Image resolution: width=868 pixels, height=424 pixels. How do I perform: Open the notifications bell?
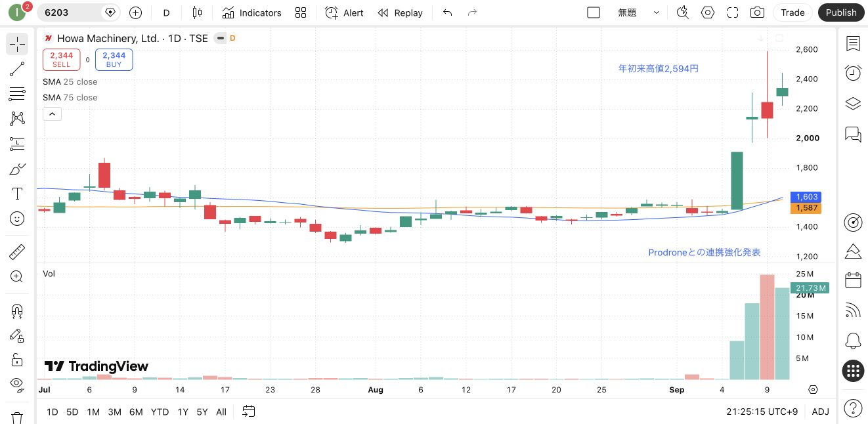coord(853,341)
